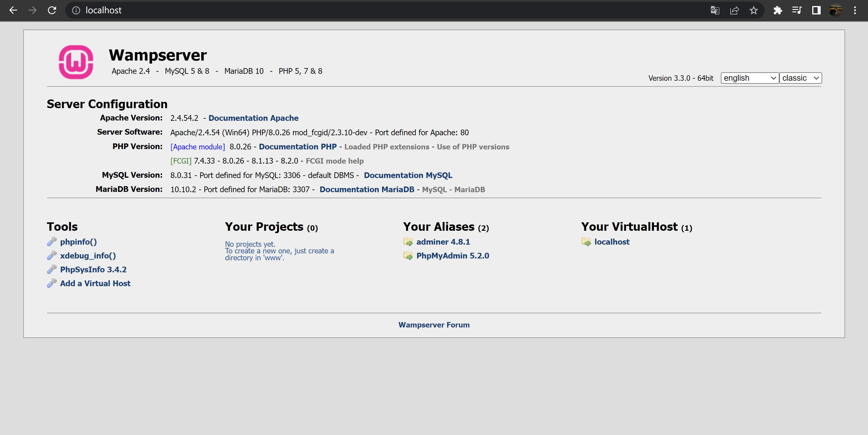Open the FCGI mode help link
The image size is (868, 435).
pyautogui.click(x=335, y=161)
